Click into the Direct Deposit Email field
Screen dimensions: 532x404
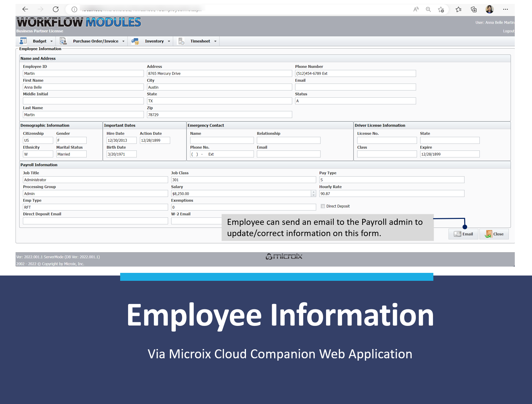coord(95,221)
